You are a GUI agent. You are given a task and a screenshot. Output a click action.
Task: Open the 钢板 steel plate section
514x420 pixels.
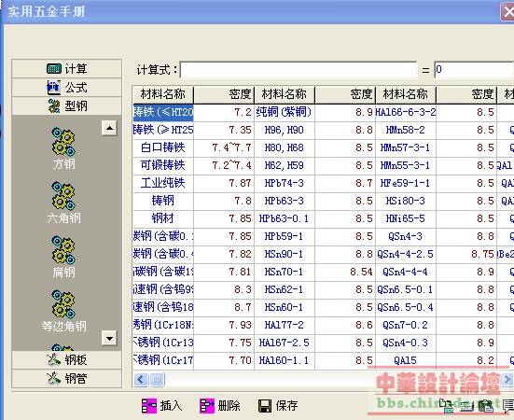click(x=66, y=359)
